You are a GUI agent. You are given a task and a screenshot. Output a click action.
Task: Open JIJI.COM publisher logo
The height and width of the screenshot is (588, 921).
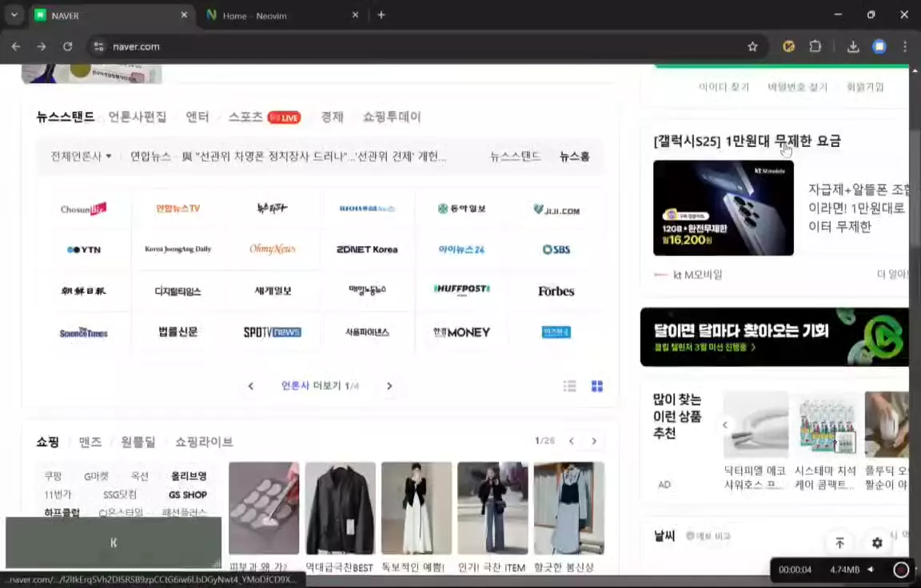click(556, 209)
